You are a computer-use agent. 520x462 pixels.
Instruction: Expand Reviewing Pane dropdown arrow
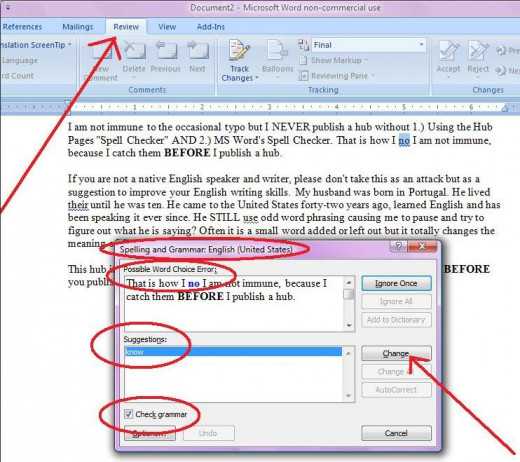pyautogui.click(x=373, y=76)
